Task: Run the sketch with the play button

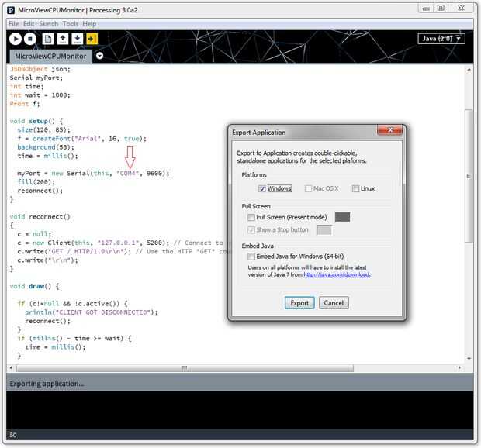Action: 16,39
